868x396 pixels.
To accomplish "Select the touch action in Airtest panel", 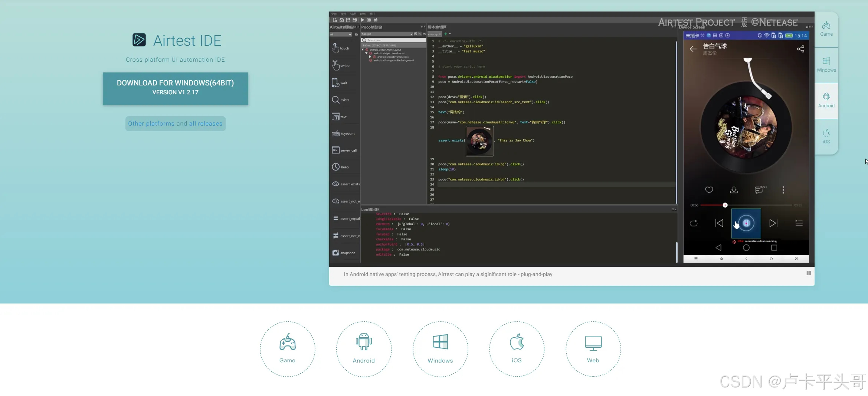I will tap(340, 48).
